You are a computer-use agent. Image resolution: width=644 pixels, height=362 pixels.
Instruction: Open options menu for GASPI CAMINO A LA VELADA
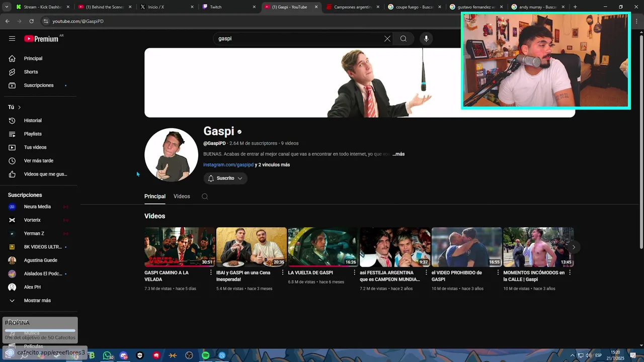(211, 273)
